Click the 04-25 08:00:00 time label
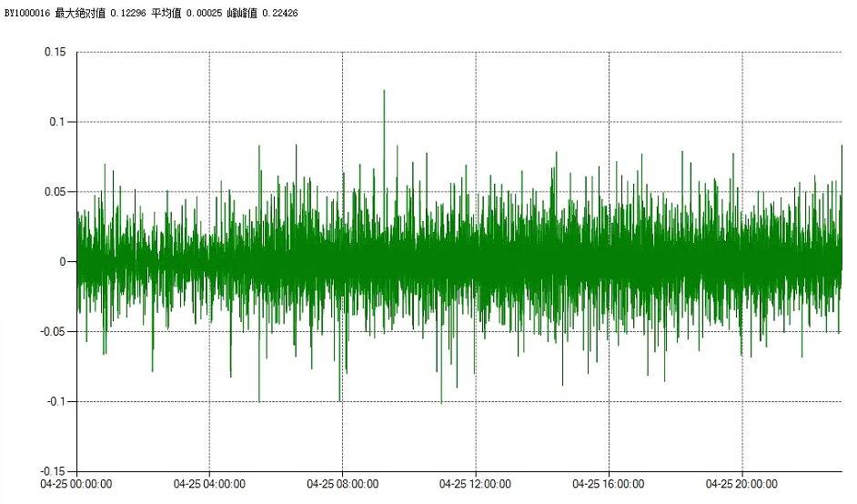Image resolution: width=857 pixels, height=504 pixels. (342, 484)
